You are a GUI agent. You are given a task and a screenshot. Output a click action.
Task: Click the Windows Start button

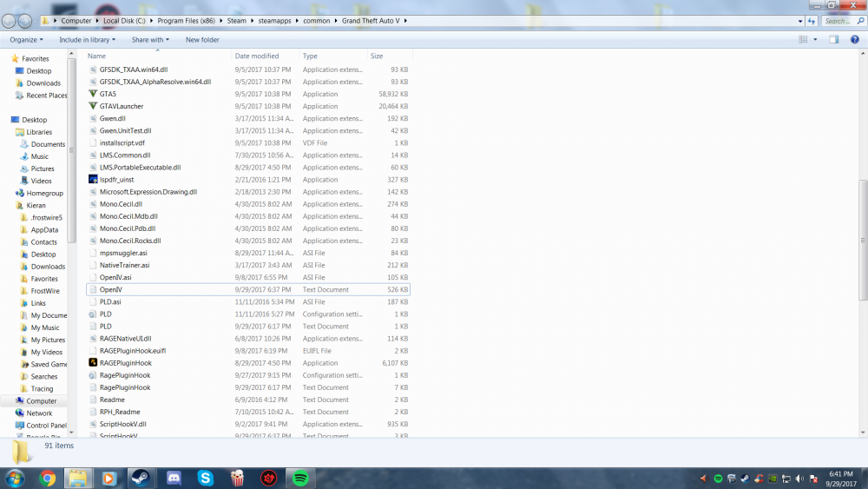coord(15,478)
